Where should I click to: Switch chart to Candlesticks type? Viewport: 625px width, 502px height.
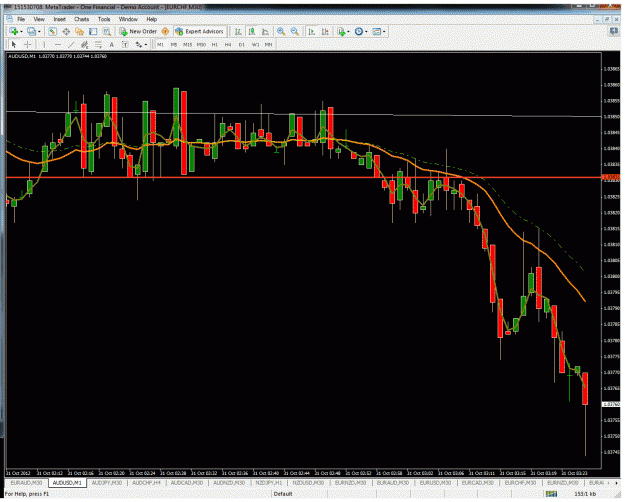click(x=252, y=31)
